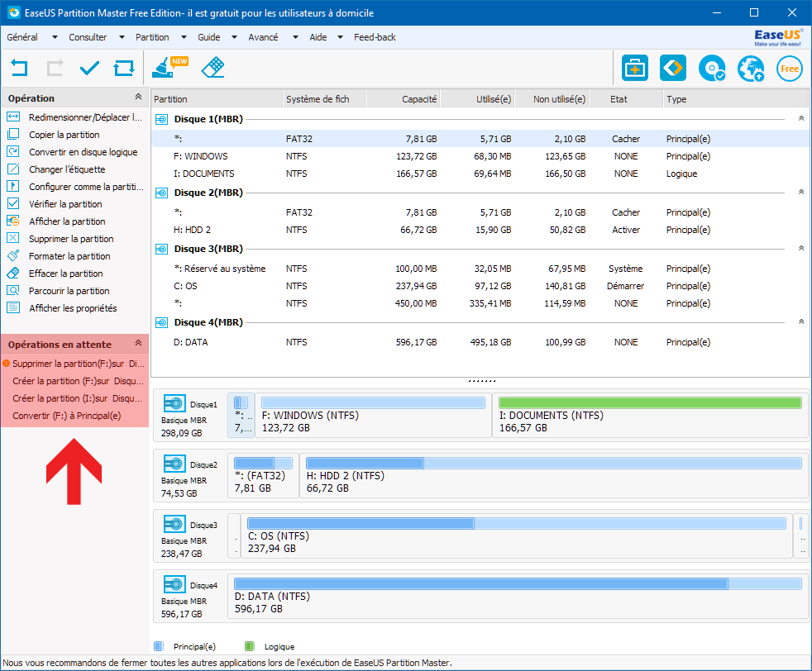Click the Feed-back menu item
Screen dimensions: 812x671
pos(375,37)
